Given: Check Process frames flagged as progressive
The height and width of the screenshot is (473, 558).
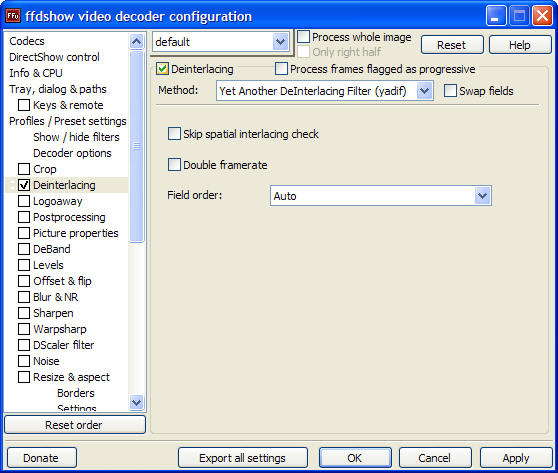Looking at the screenshot, I should pyautogui.click(x=281, y=69).
